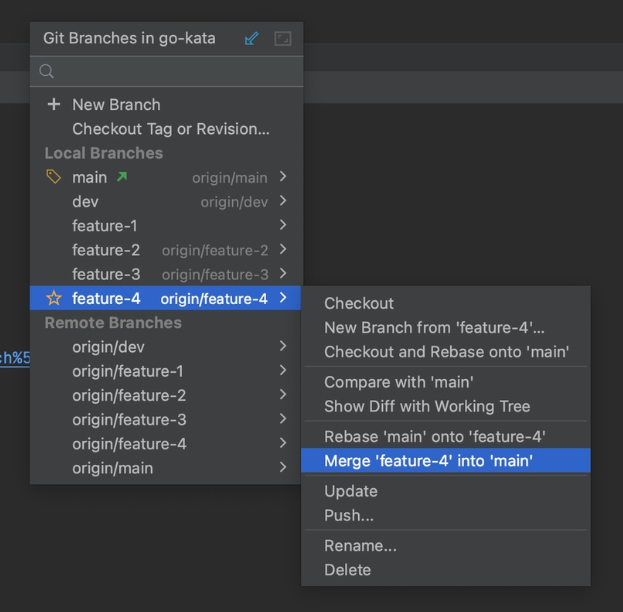Select Merge 'feature-4' into 'main'
This screenshot has height=612, width=623.
tap(428, 461)
